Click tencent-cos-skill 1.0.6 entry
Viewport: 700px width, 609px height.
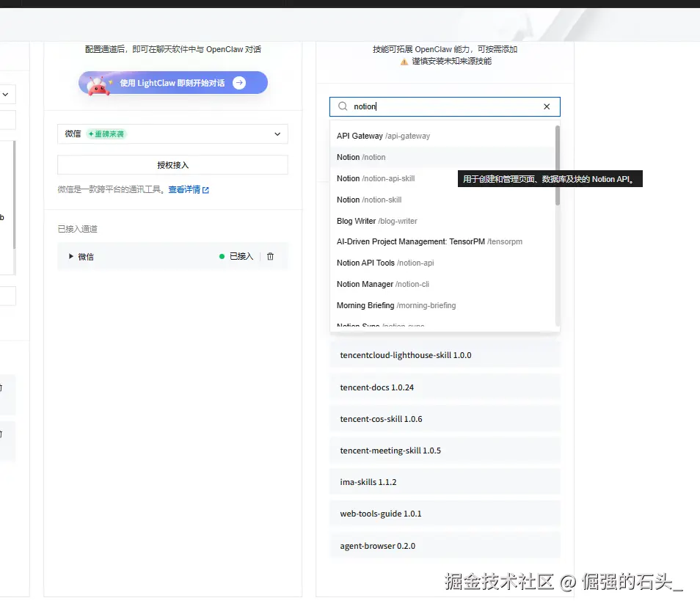click(445, 419)
